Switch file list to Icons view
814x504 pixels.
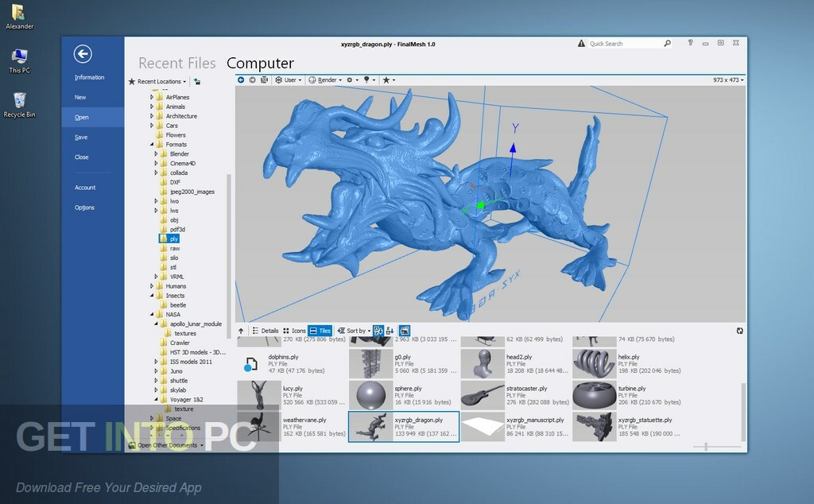294,331
